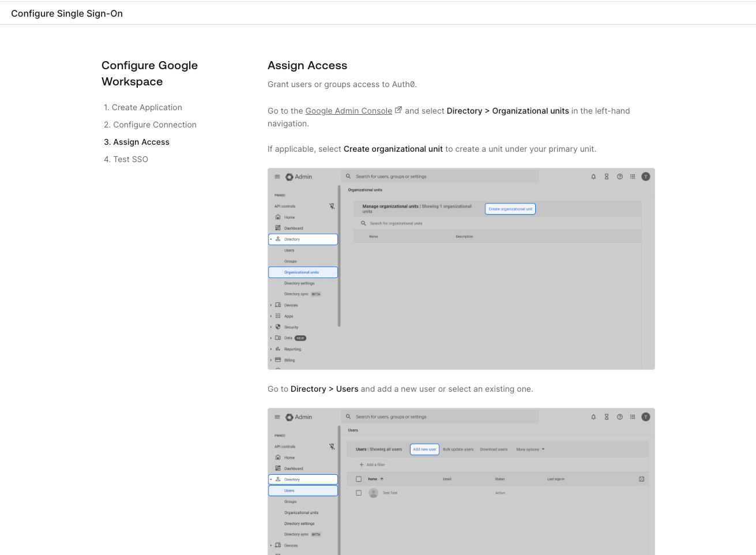The image size is (756, 555).
Task: Click the help question-mark icon in the Users screenshot
Action: coord(620,417)
